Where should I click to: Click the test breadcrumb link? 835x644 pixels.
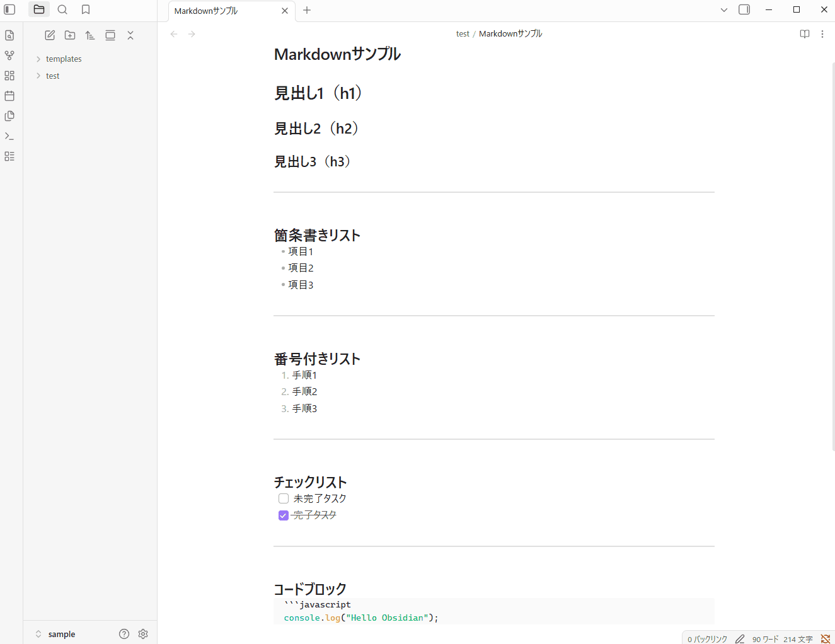point(463,33)
